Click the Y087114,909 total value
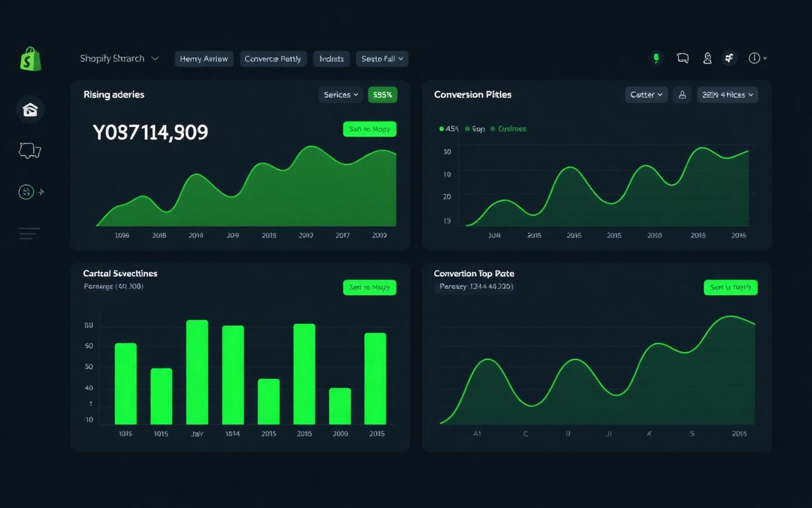This screenshot has width=812, height=508. coord(150,133)
